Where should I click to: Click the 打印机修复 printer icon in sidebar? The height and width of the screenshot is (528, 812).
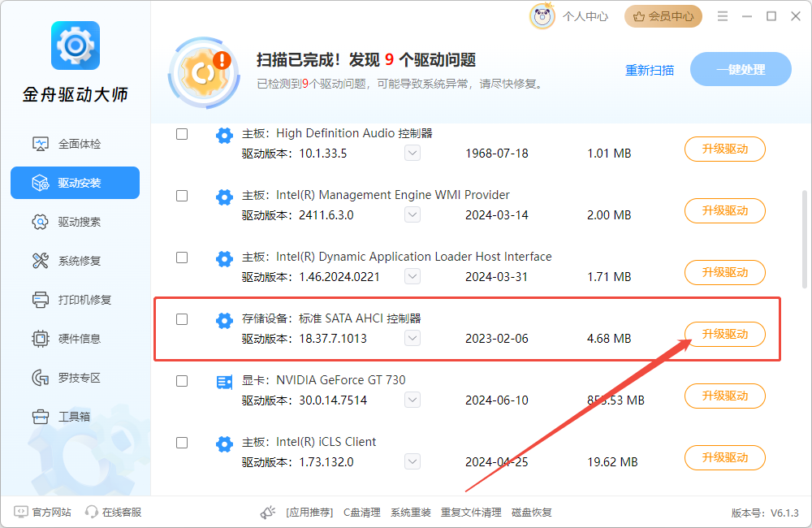pyautogui.click(x=41, y=300)
